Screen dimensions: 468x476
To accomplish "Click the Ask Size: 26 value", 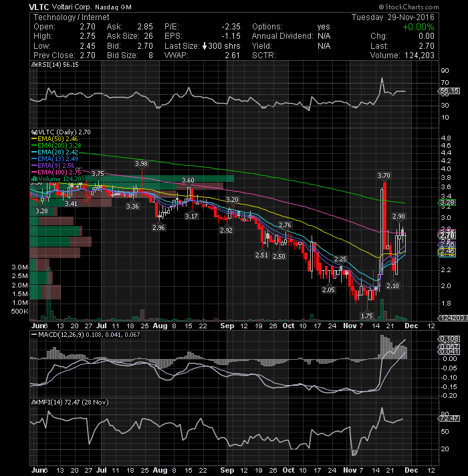I will click(148, 36).
